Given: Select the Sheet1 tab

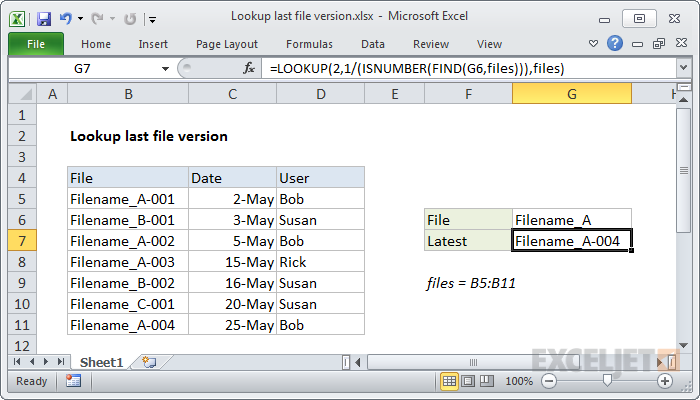Looking at the screenshot, I should (101, 362).
